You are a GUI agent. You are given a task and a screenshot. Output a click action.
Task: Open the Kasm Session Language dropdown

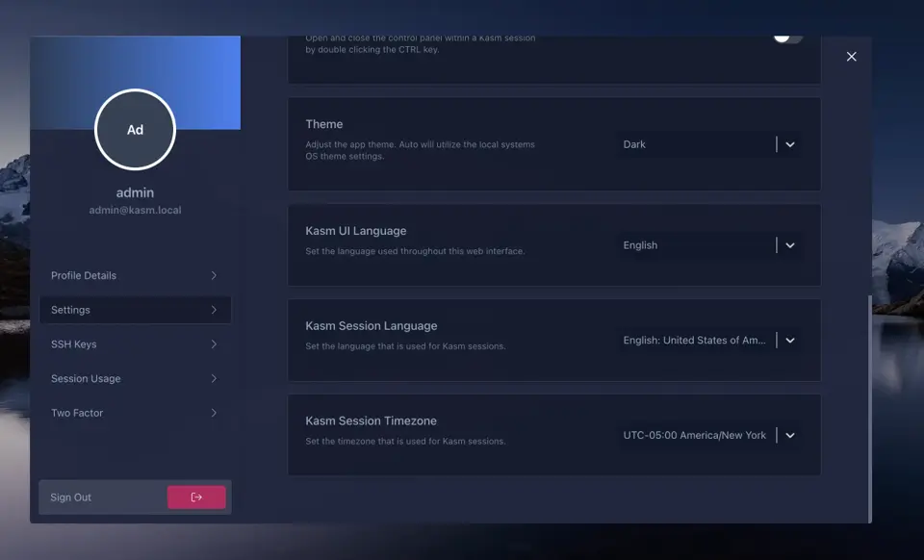[709, 340]
